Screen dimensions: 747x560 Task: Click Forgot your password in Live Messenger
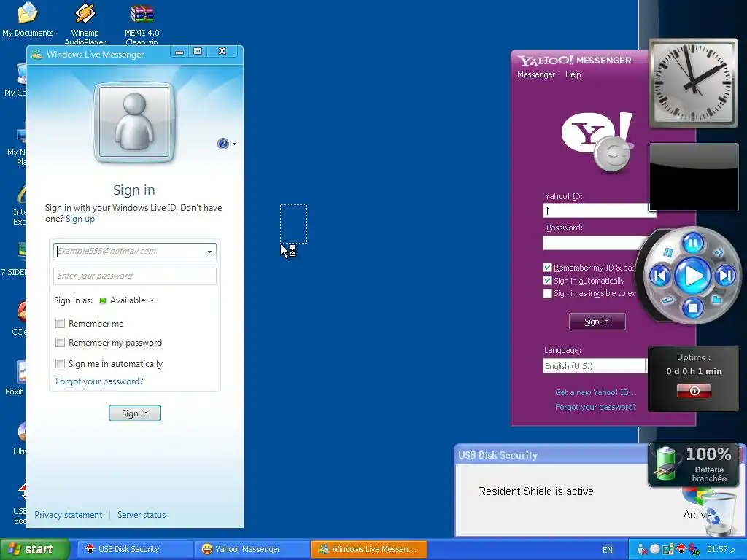pos(99,381)
